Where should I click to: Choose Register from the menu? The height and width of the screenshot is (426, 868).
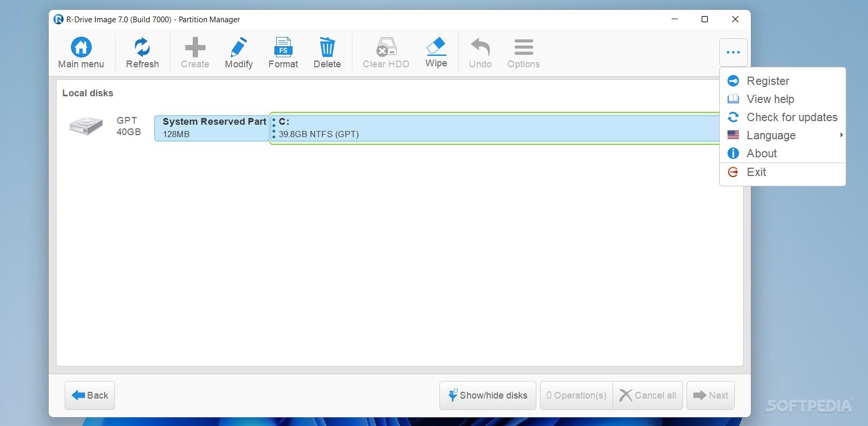pos(782,81)
